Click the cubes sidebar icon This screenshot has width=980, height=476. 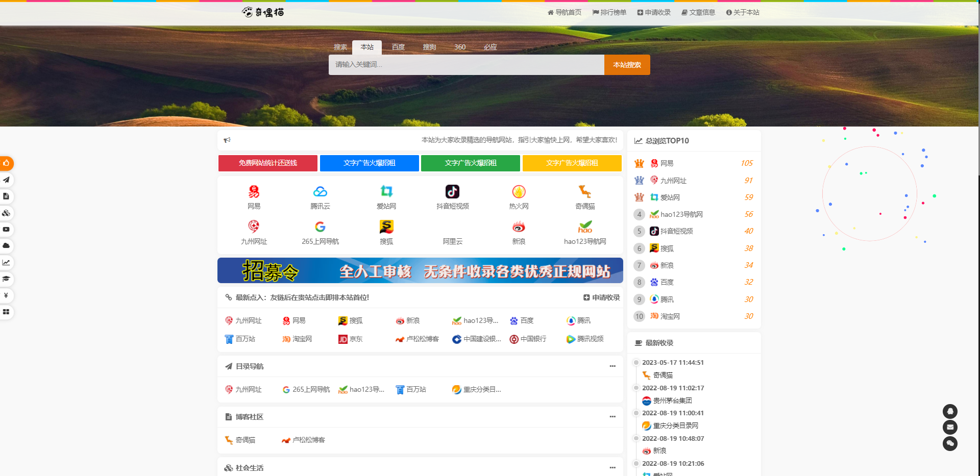pos(6,213)
